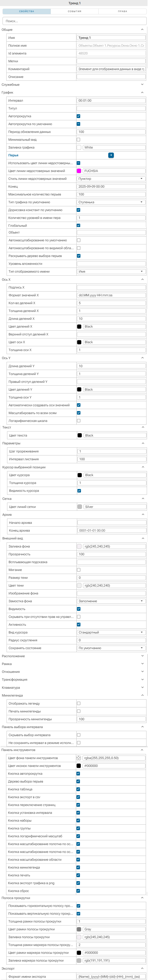148x980 pixels.
Task: Click the FUCHSIA color swatch
Action: pos(79,171)
